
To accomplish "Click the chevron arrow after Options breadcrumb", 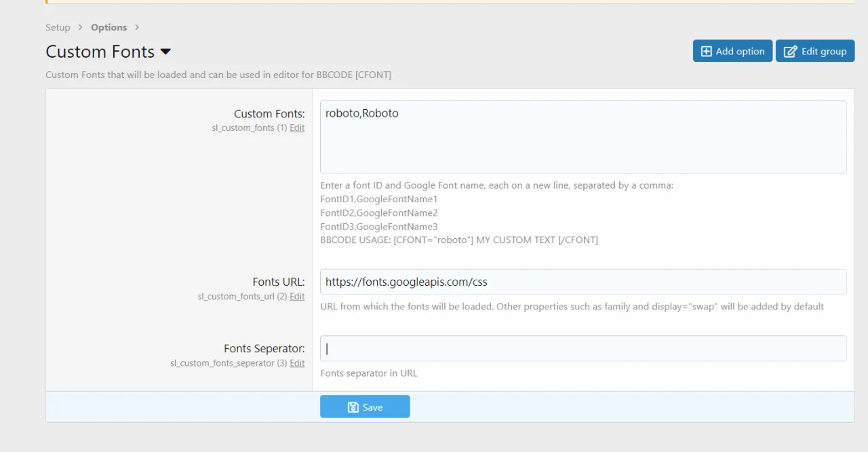I will pyautogui.click(x=137, y=27).
